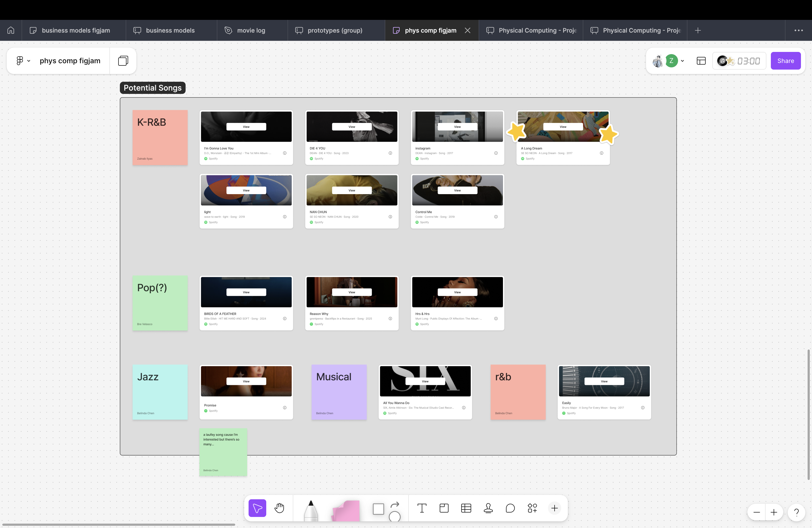
Task: Select the Comment bubble tool
Action: [x=510, y=508]
